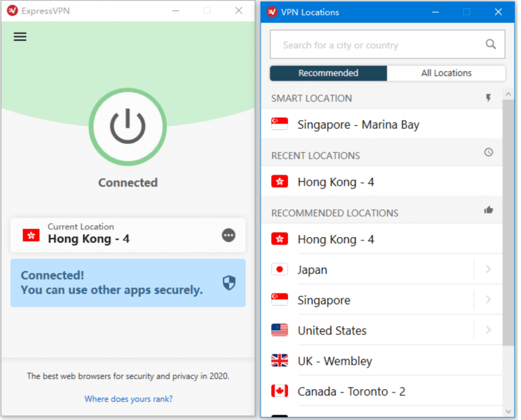Viewport: 521px width, 420px height.
Task: Click the Hong Kong flag in Current Location
Action: point(31,235)
